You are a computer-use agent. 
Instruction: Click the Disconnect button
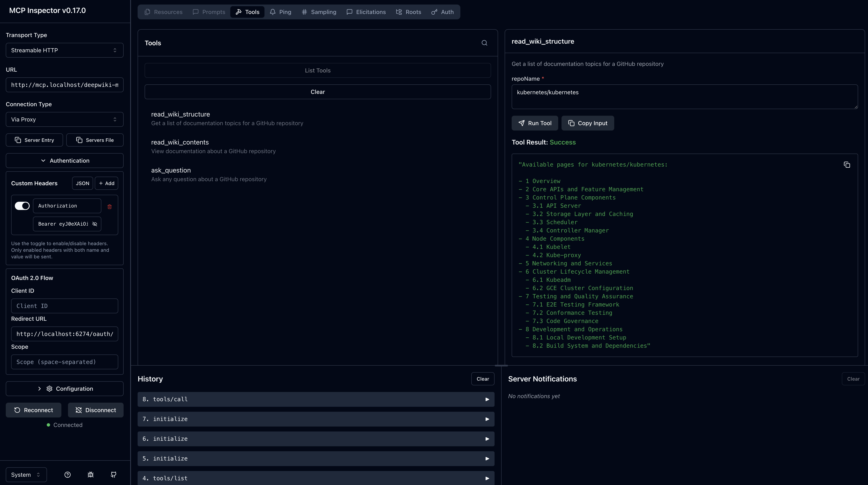96,410
